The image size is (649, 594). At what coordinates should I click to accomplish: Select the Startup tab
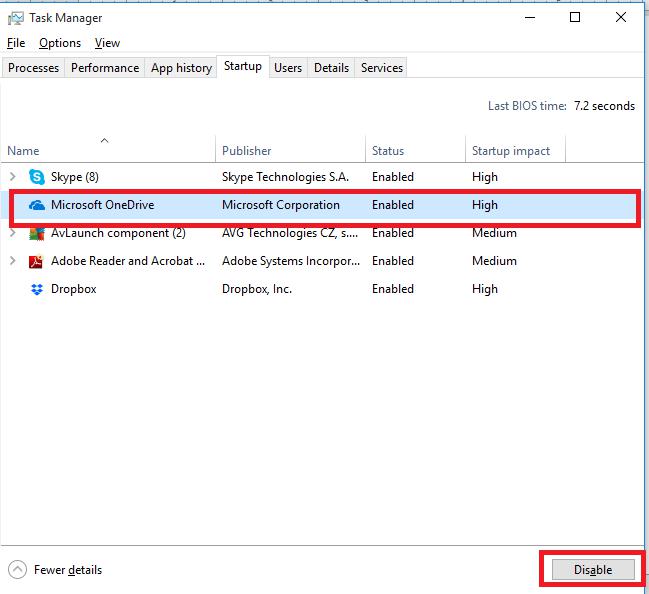point(243,66)
